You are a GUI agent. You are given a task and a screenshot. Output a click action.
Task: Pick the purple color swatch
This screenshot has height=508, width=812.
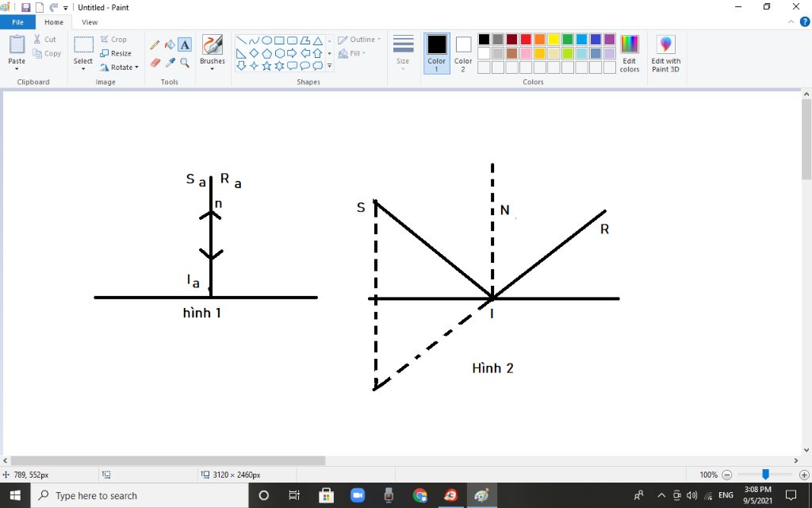610,40
